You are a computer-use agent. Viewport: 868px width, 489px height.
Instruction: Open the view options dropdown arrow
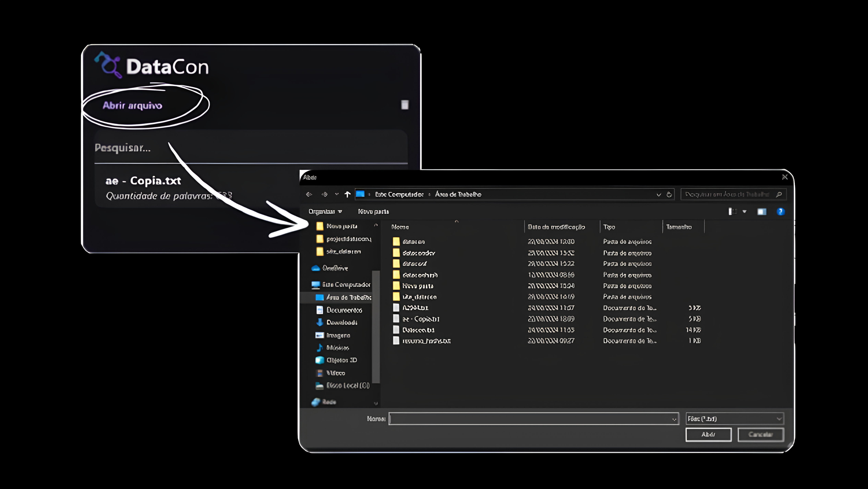point(745,212)
